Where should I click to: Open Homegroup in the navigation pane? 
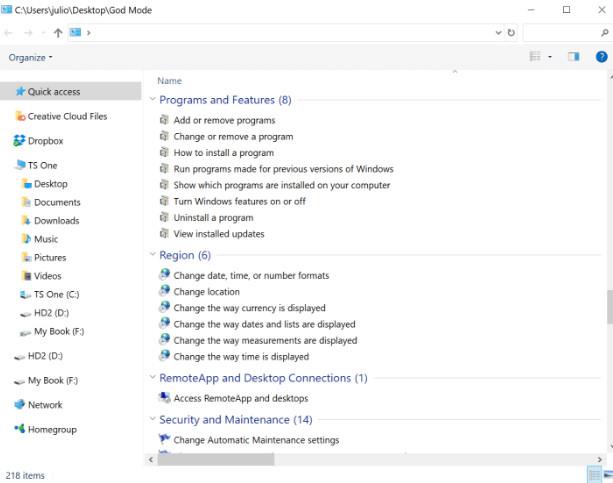click(x=52, y=430)
